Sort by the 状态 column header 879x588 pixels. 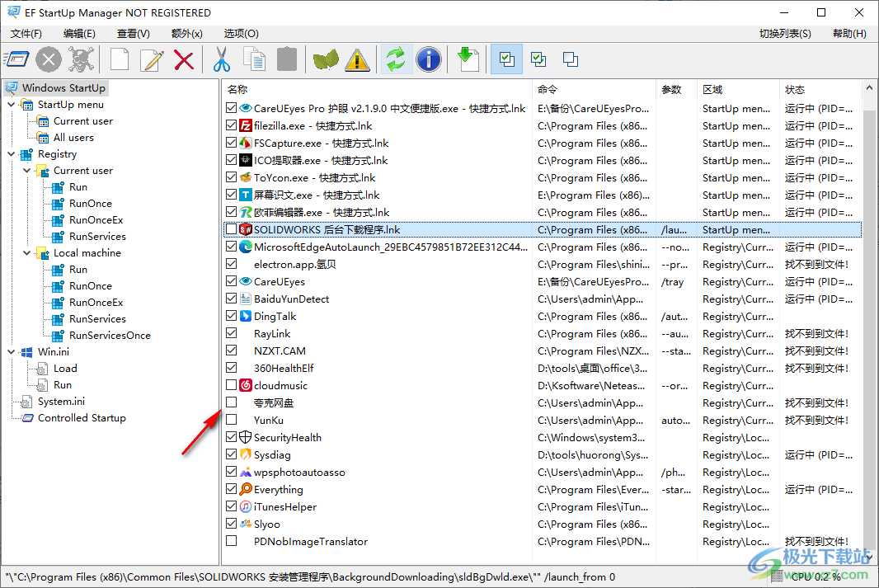click(820, 90)
